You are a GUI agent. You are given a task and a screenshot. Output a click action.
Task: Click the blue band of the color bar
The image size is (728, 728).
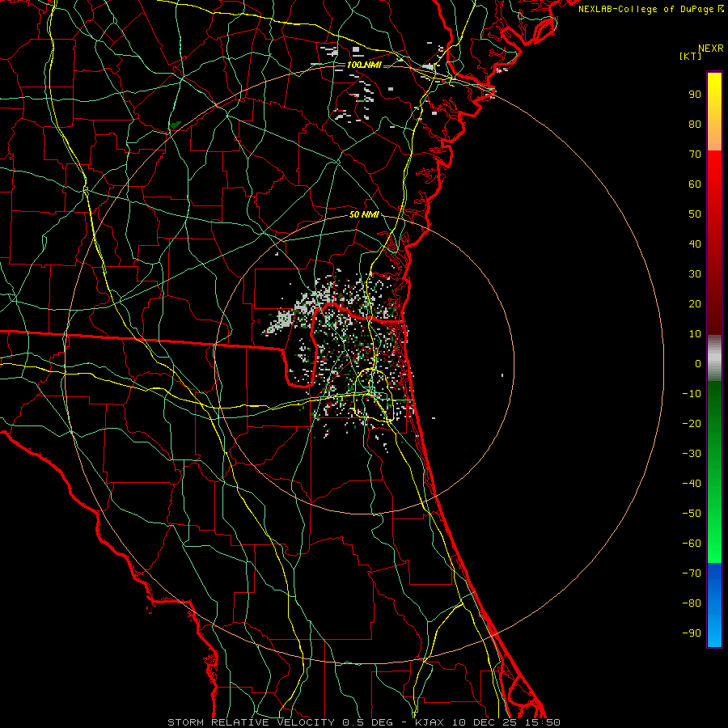[x=714, y=605]
